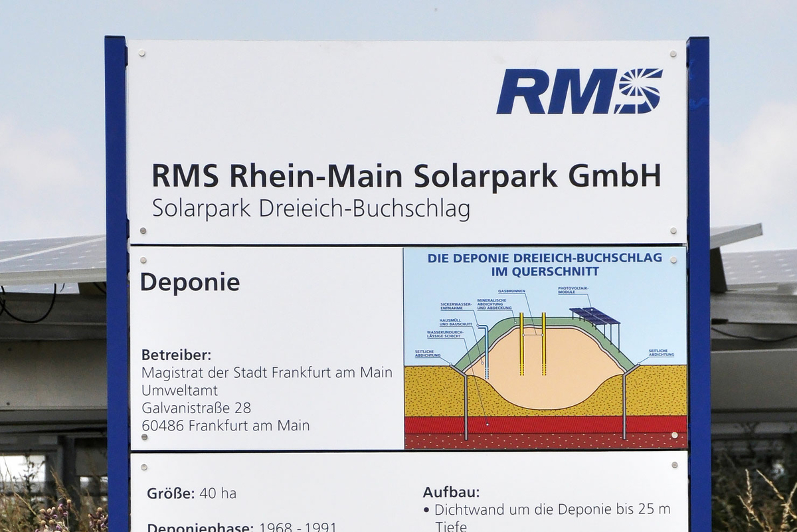Image resolution: width=797 pixels, height=532 pixels.
Task: Click the RMS logo on the sign
Action: pos(579,91)
